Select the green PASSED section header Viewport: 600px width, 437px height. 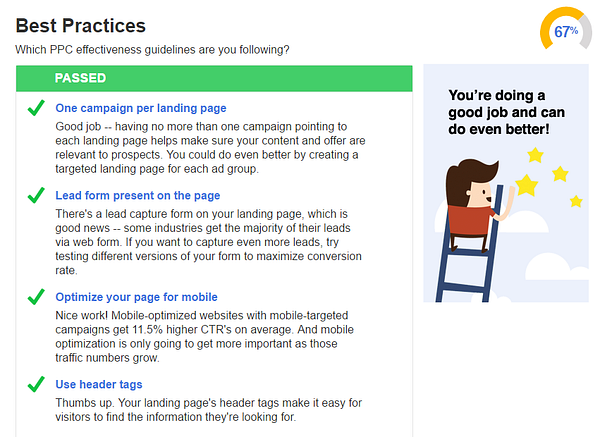(214, 78)
